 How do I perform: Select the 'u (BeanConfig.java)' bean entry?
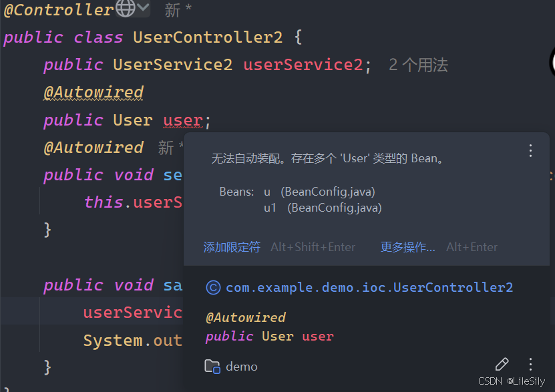319,192
